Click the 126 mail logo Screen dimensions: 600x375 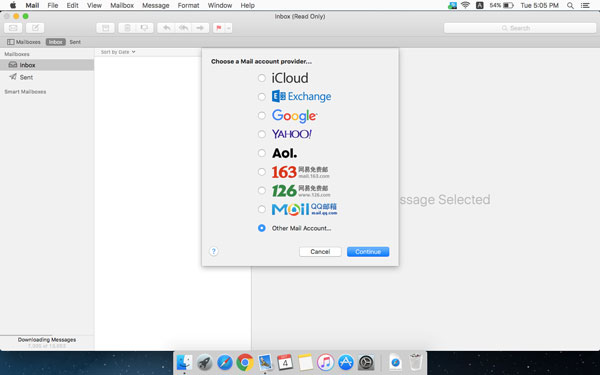(x=301, y=190)
